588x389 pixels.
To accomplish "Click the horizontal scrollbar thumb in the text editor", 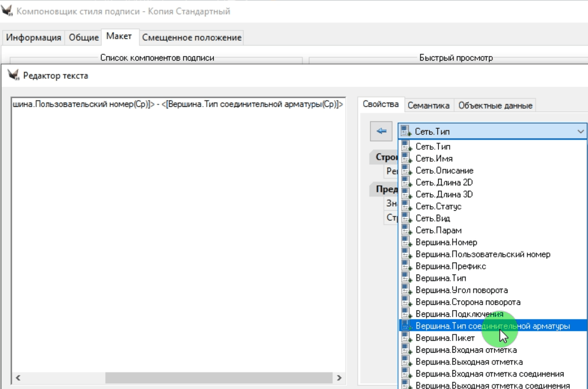I will [219, 378].
